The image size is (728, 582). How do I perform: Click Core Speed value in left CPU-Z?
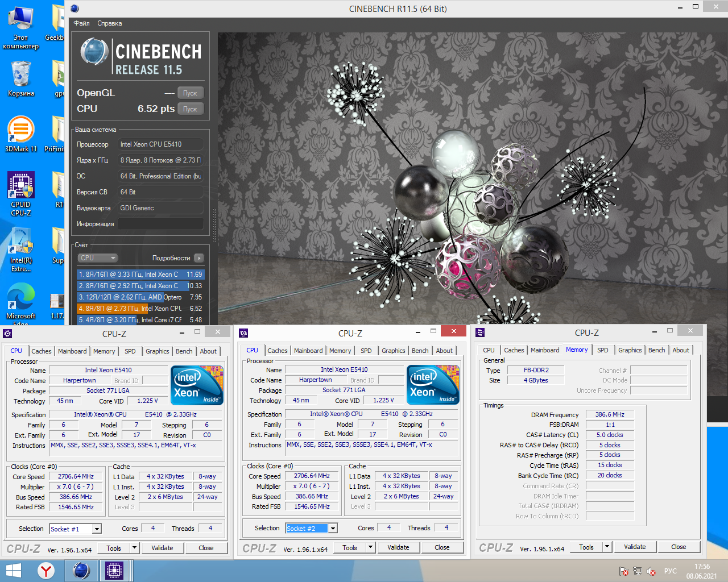(x=76, y=477)
